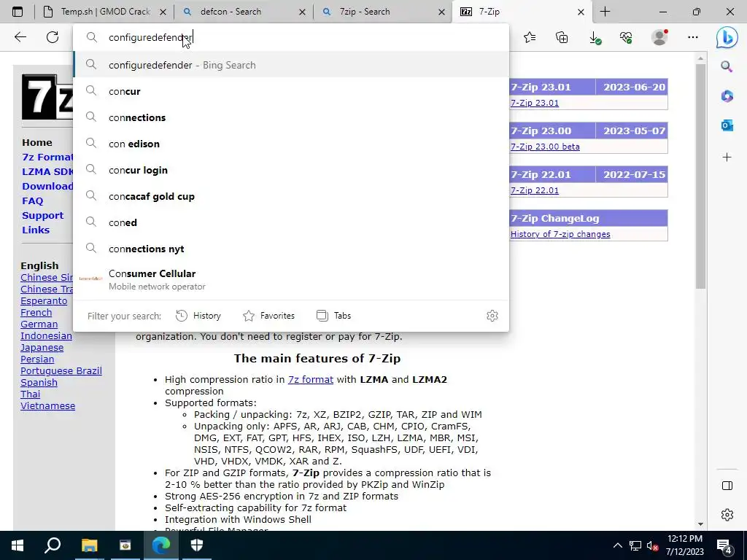Open File Explorer from the taskbar

click(x=89, y=545)
